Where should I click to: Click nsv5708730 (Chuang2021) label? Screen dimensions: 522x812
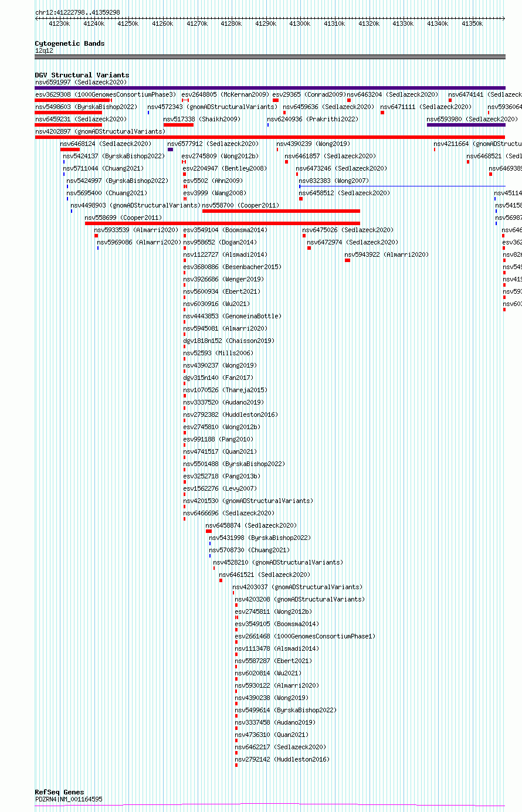[x=249, y=550]
